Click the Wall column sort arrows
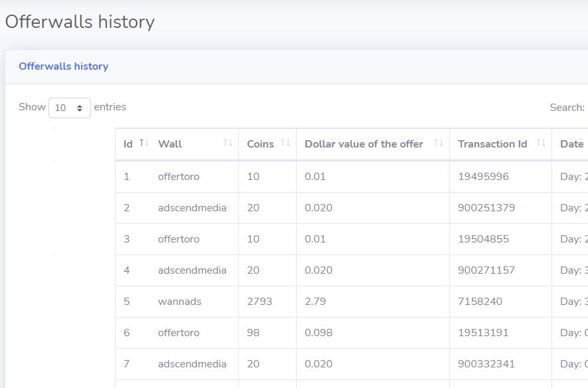The height and width of the screenshot is (388, 588). coord(228,144)
